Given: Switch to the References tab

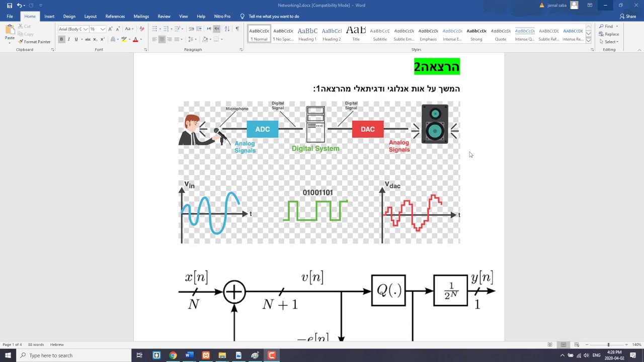Looking at the screenshot, I should [x=115, y=16].
